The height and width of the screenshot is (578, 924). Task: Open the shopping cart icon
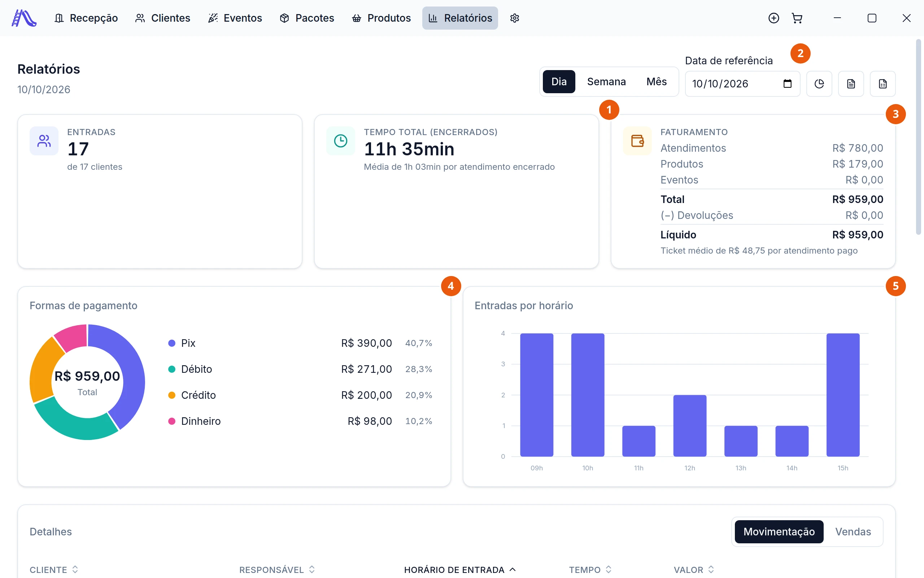coord(797,18)
